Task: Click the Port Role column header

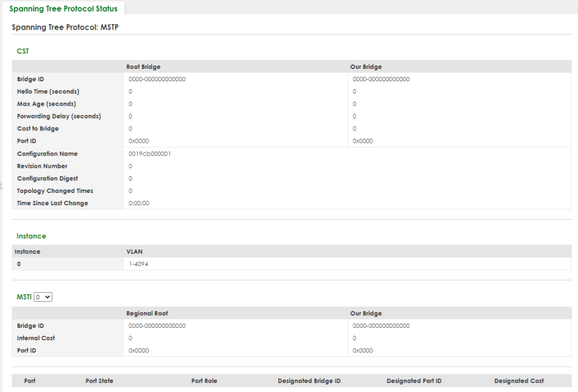Action: 204,380
